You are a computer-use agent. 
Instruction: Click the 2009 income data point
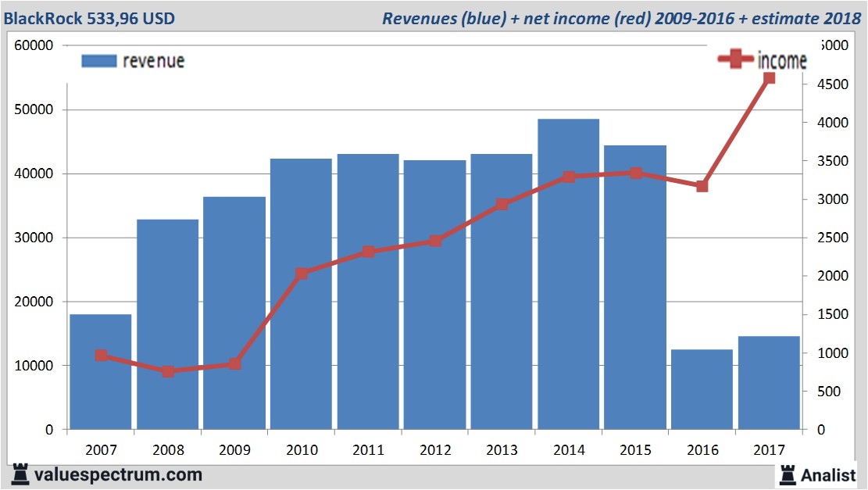tap(234, 363)
